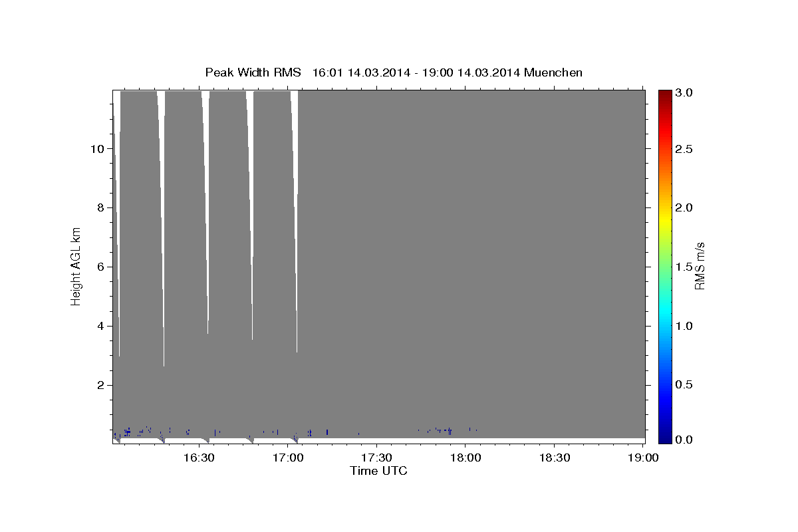Screen dimensions: 798x532
Task: Click the colorbar value 0.0
Action: [x=684, y=440]
